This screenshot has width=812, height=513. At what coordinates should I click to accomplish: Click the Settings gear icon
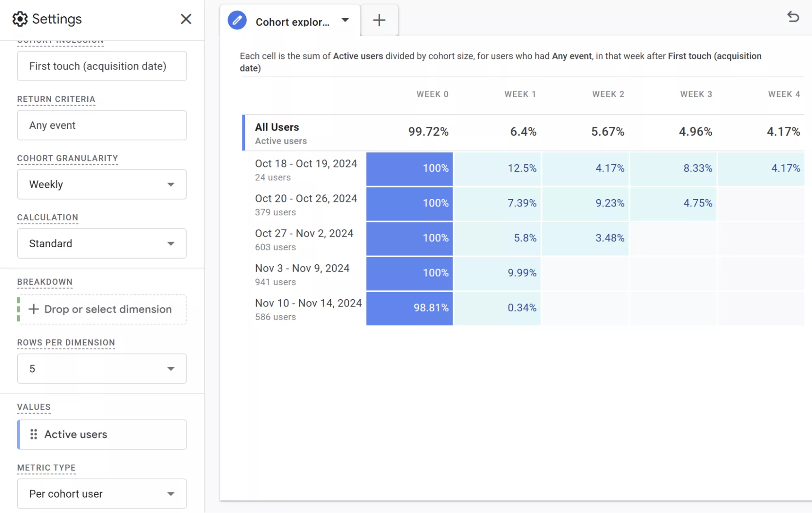click(x=20, y=19)
